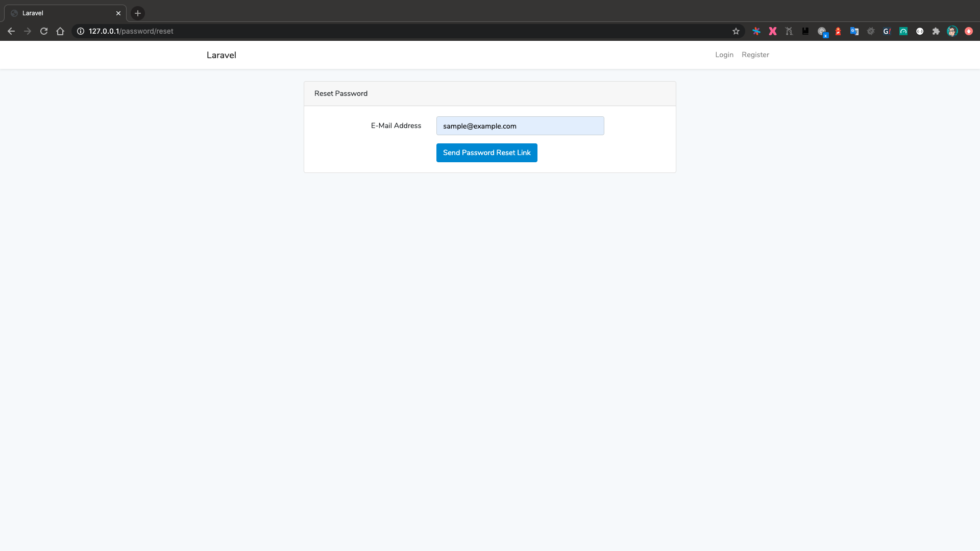Open a new tab with the plus button
This screenshot has height=551, width=980.
point(137,13)
